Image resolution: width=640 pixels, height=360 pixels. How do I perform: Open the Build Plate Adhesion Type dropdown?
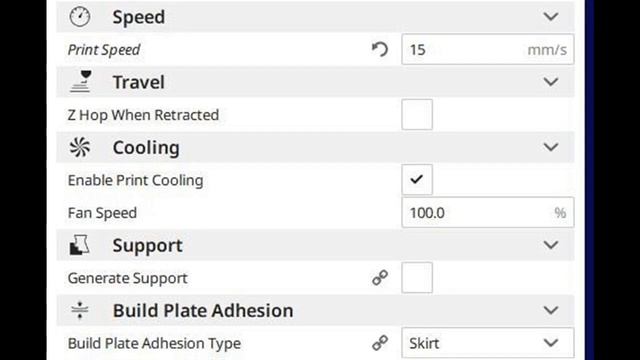pyautogui.click(x=488, y=343)
